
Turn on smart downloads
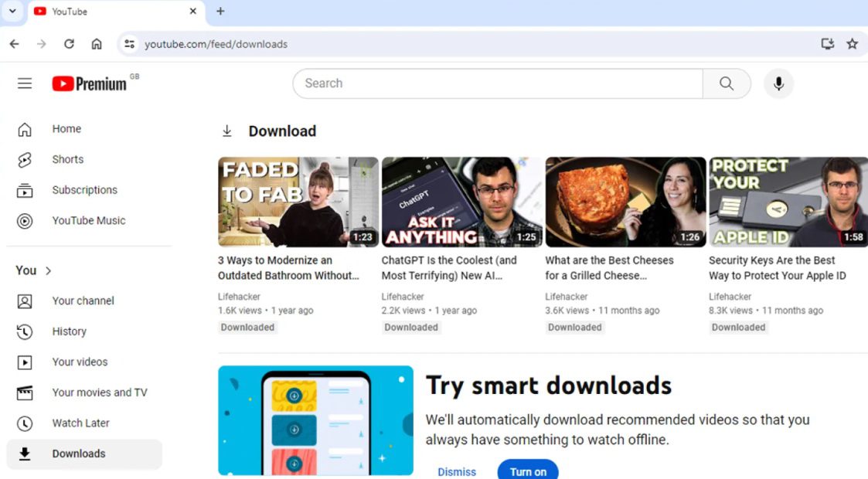tap(528, 471)
